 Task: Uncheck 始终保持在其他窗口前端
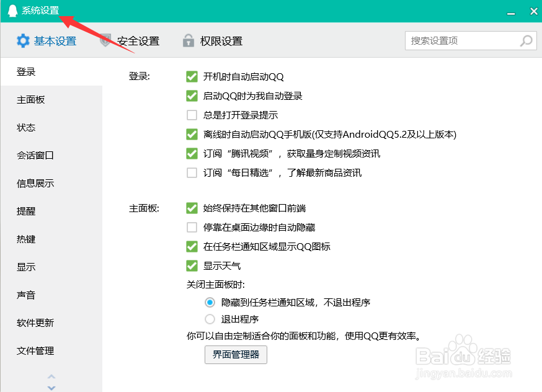coord(192,208)
